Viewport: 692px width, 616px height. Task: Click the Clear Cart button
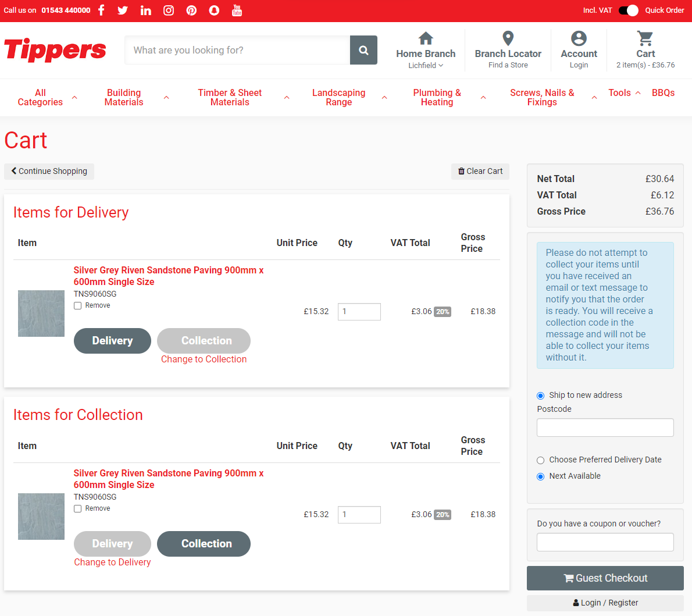pyautogui.click(x=480, y=172)
